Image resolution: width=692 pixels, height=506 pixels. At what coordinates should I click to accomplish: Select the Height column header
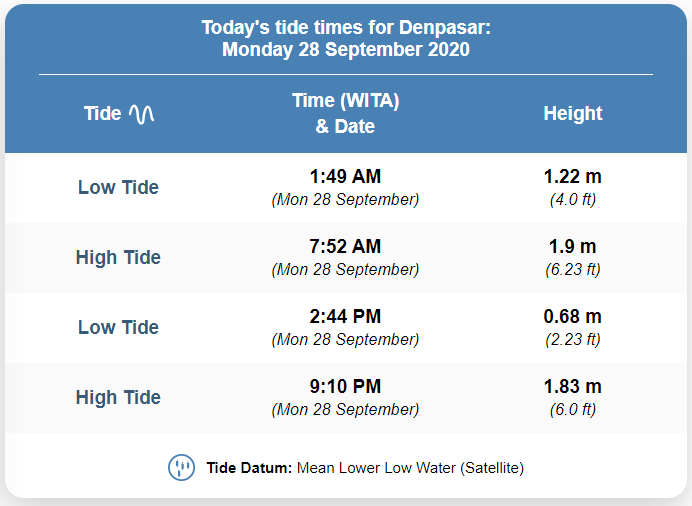572,113
